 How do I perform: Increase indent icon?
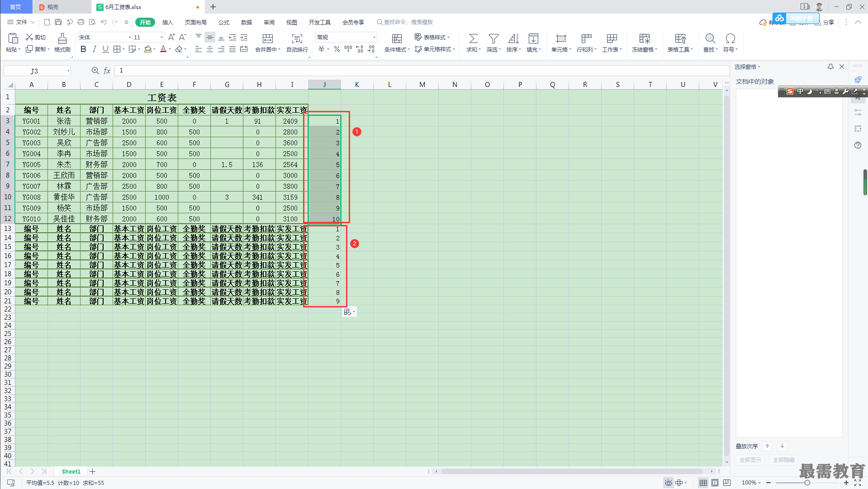244,37
